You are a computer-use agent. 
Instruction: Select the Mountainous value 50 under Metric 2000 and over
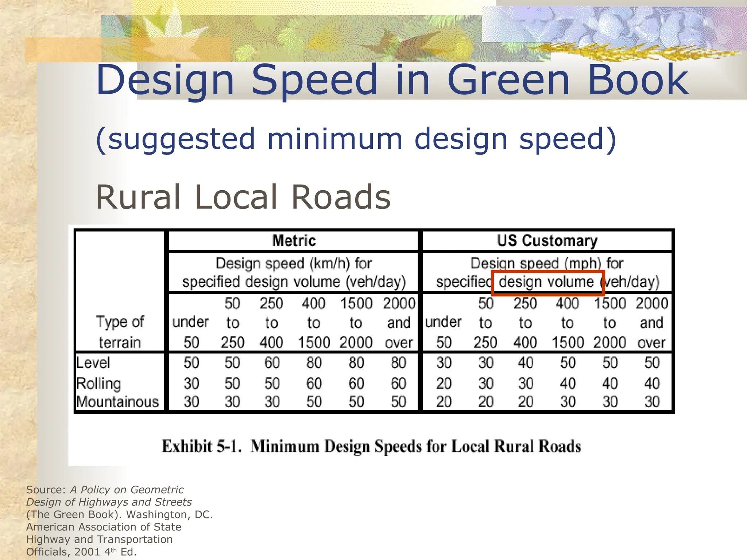point(398,402)
